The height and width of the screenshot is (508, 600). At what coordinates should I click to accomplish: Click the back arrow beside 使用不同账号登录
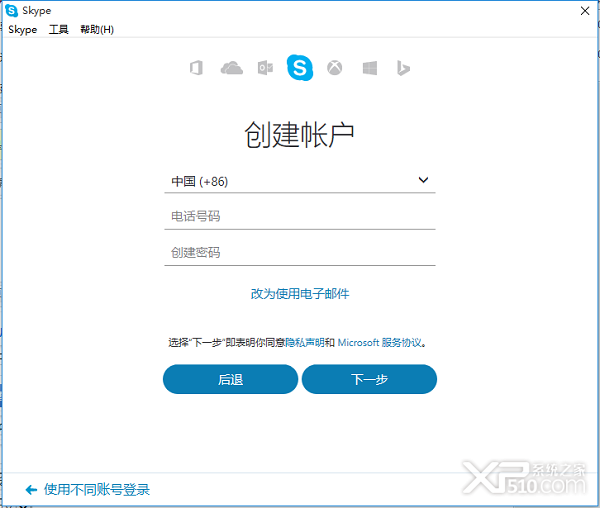(31, 490)
